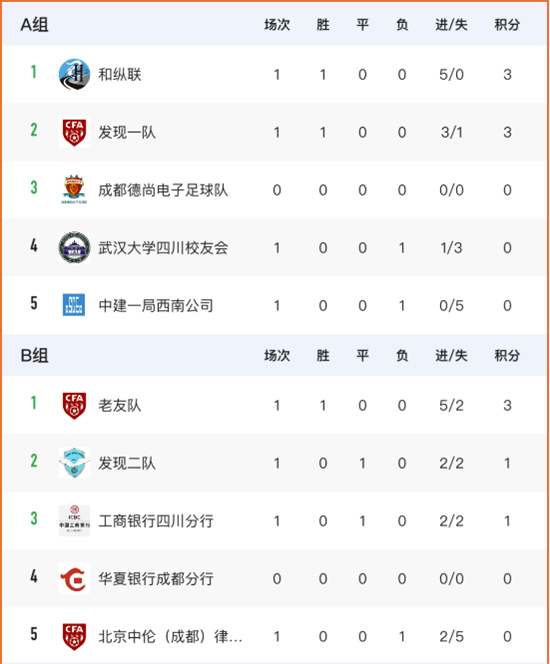The image size is (550, 664).
Task: Select the 发现二队 light-blue team crest
Action: (x=74, y=463)
